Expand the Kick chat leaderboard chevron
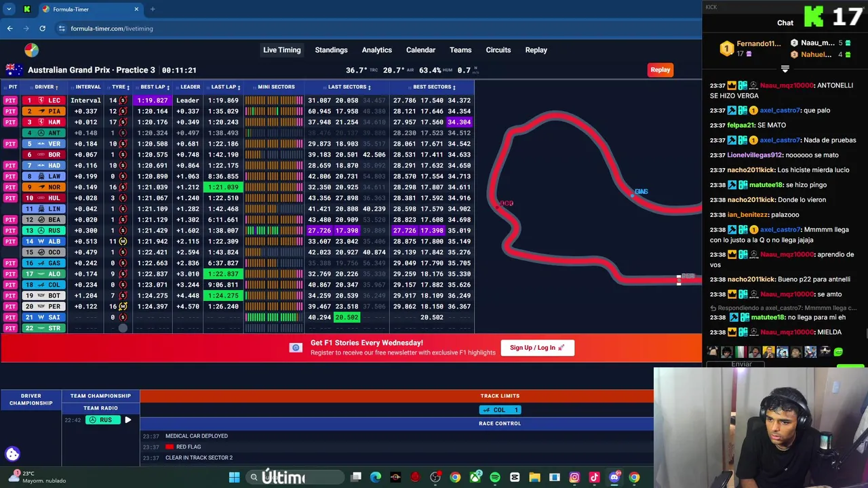 pos(785,69)
